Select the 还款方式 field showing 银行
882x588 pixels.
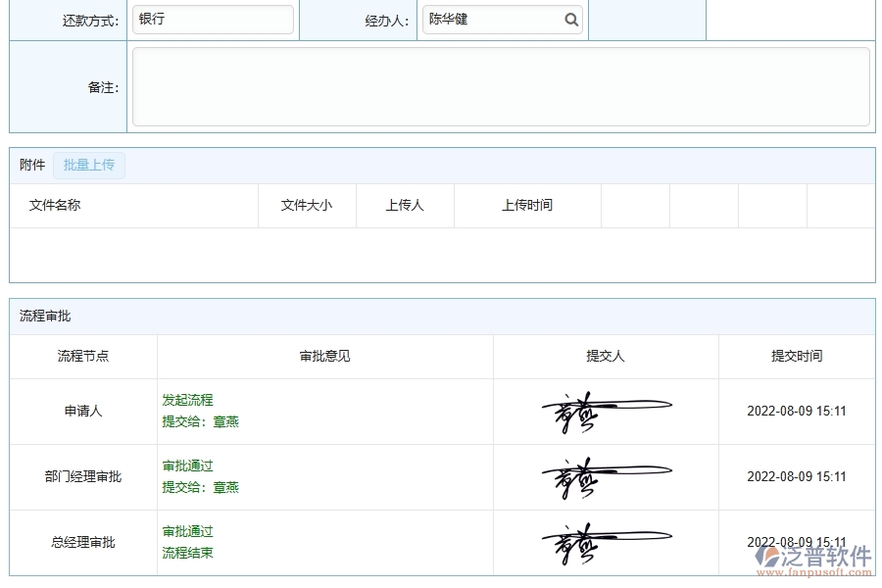click(x=212, y=19)
